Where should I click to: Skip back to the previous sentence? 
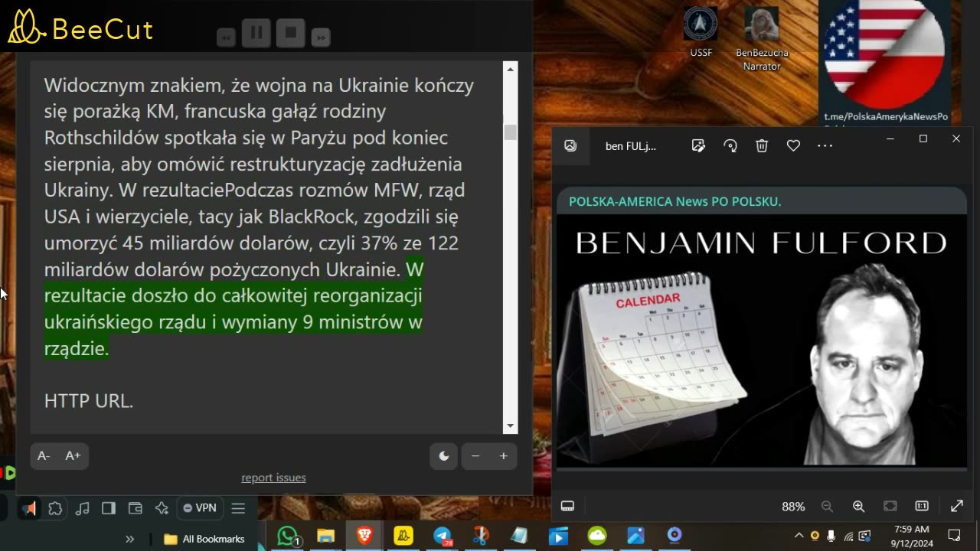226,37
